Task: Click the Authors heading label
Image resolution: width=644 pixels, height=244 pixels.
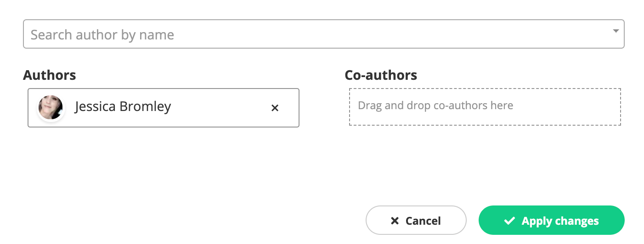Action: click(x=50, y=75)
